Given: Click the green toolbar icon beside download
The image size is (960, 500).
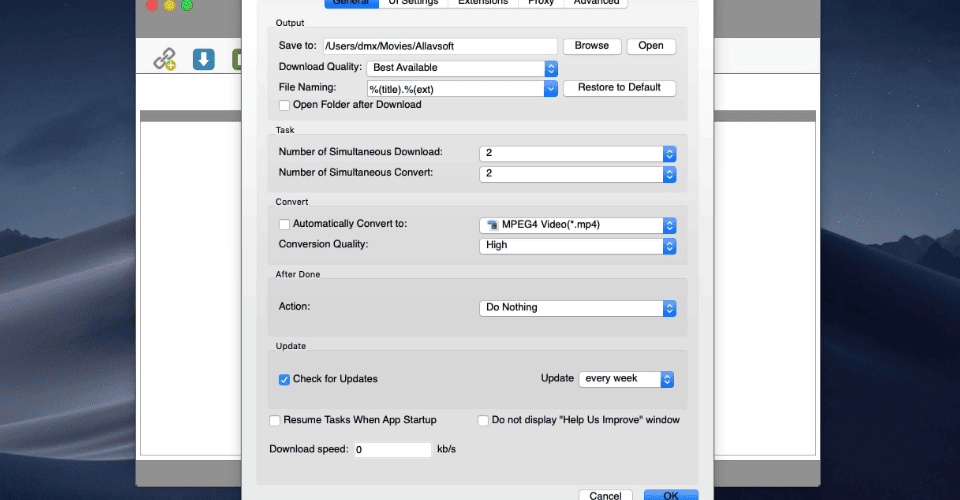Looking at the screenshot, I should pyautogui.click(x=237, y=59).
